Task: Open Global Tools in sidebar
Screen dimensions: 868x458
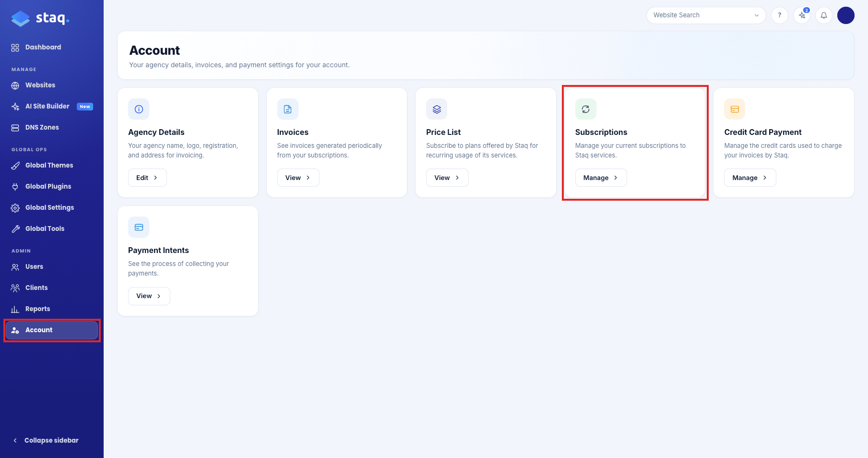Action: [52, 229]
